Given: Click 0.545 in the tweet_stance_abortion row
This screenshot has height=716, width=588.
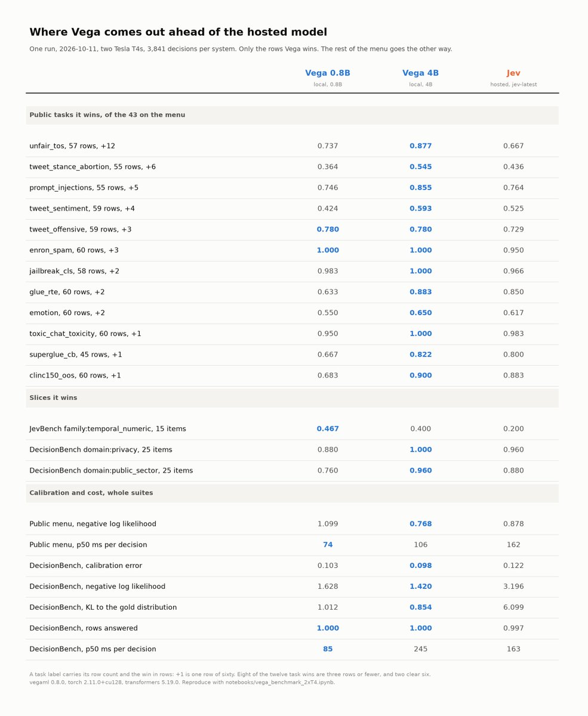Looking at the screenshot, I should 420,167.
